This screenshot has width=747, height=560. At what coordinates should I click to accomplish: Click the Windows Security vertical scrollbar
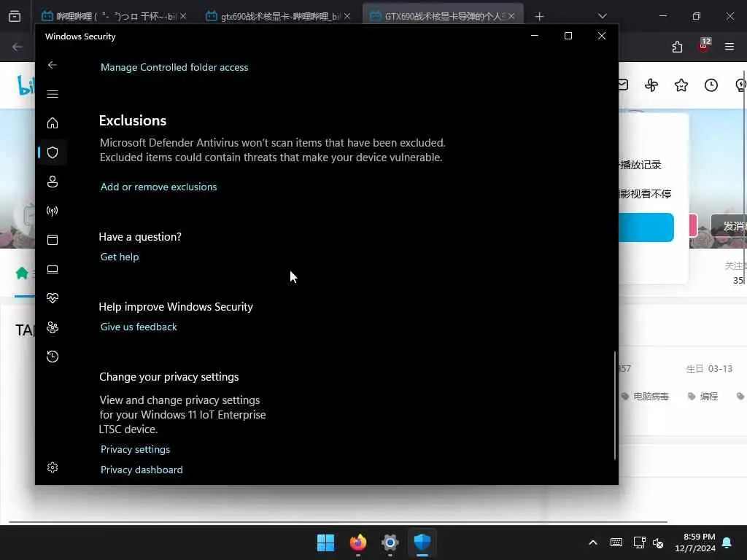tap(614, 405)
